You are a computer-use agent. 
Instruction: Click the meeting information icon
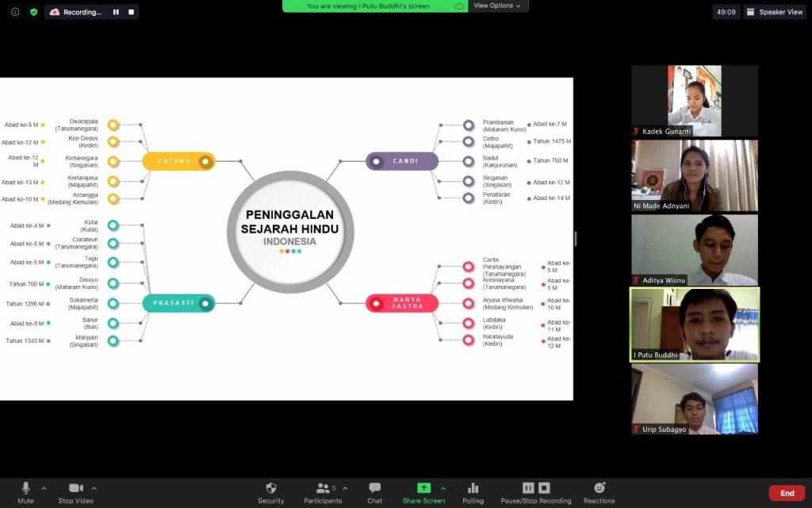(x=15, y=12)
